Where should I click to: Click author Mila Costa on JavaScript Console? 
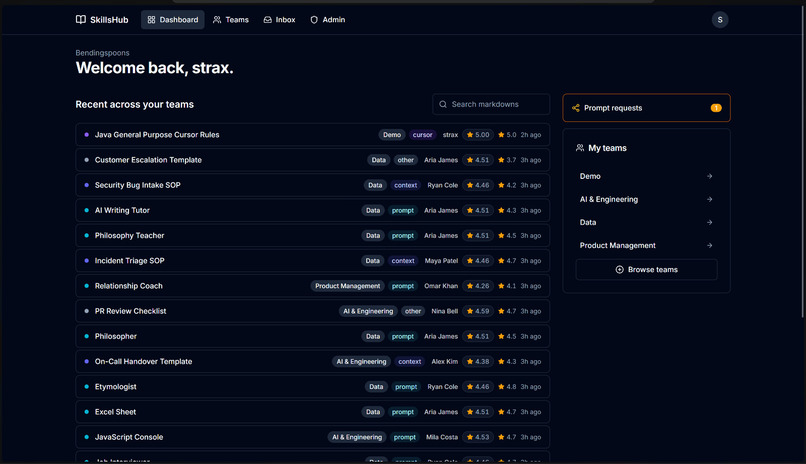pos(442,437)
